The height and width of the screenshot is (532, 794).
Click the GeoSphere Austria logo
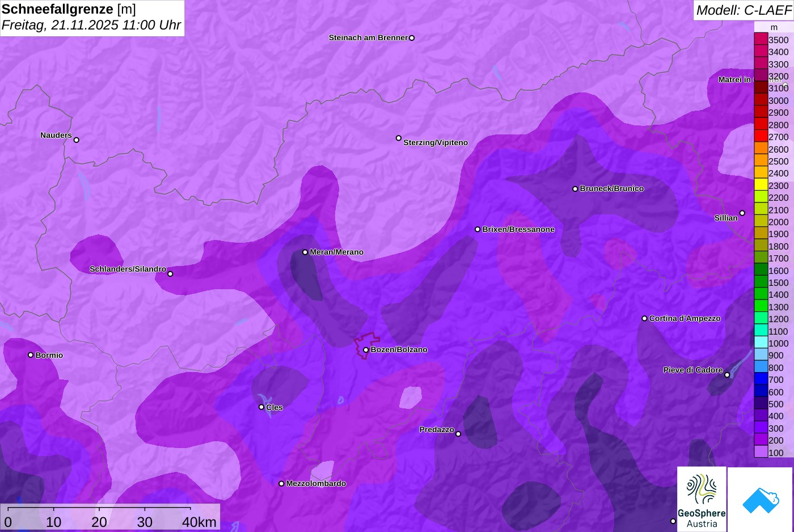pos(702,500)
